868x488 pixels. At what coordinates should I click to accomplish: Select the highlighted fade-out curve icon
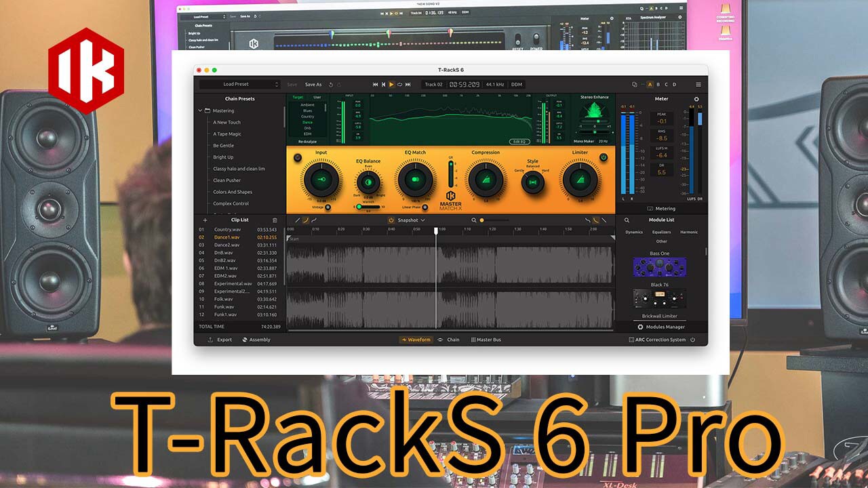coord(596,220)
